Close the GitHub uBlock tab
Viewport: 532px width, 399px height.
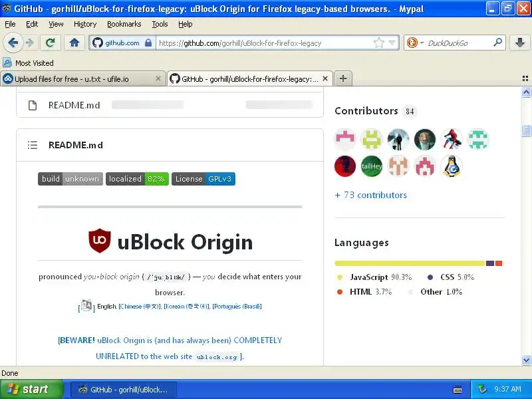pyautogui.click(x=325, y=78)
